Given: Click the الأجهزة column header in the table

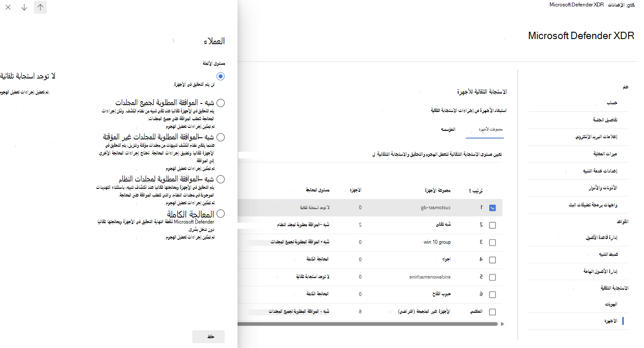Looking at the screenshot, I should click(355, 191).
